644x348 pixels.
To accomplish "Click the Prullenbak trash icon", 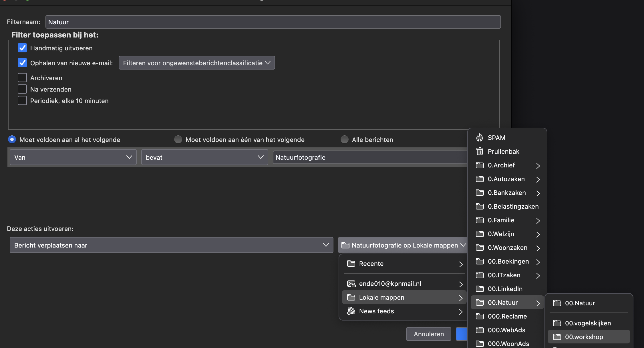I will point(480,151).
